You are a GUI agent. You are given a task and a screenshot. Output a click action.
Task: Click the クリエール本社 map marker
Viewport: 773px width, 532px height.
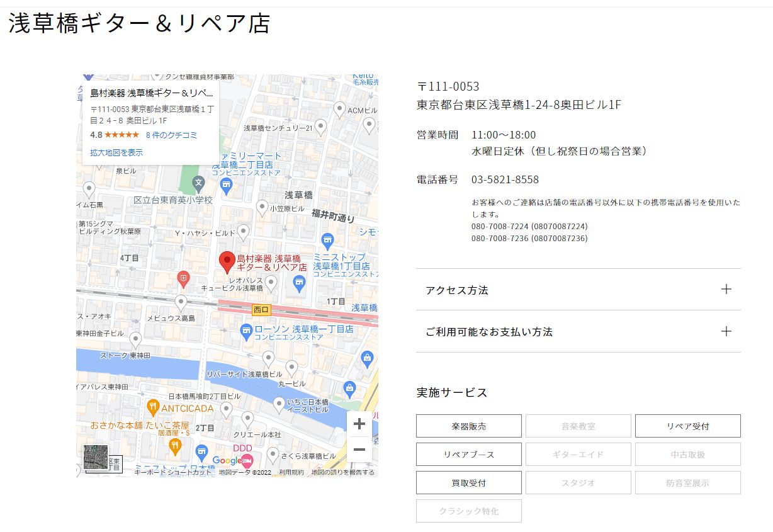(x=248, y=419)
